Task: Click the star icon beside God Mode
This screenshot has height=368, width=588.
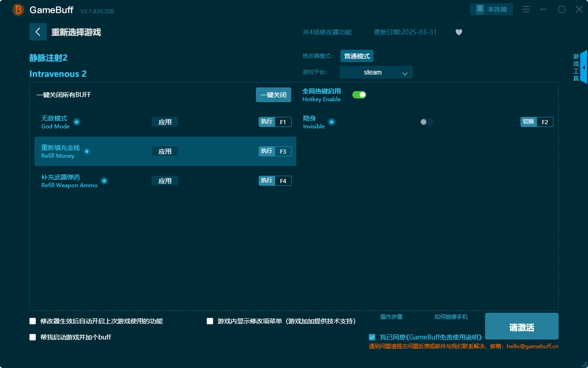Action: (x=77, y=122)
